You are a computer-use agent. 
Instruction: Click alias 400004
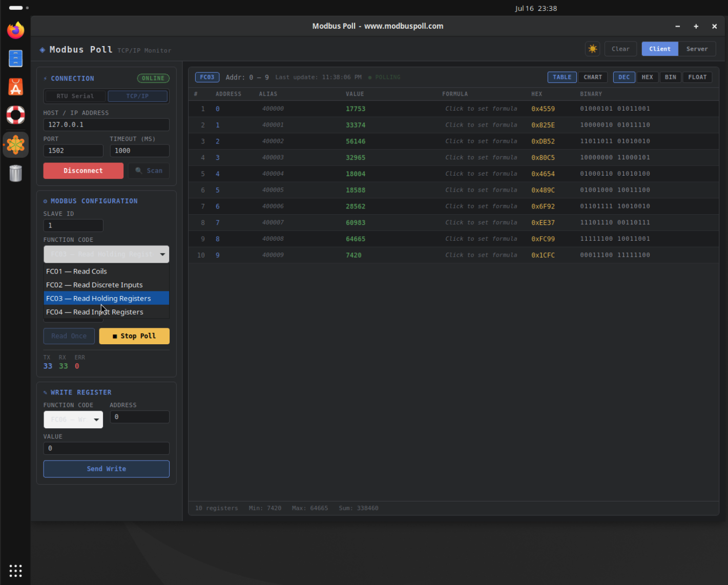273,174
